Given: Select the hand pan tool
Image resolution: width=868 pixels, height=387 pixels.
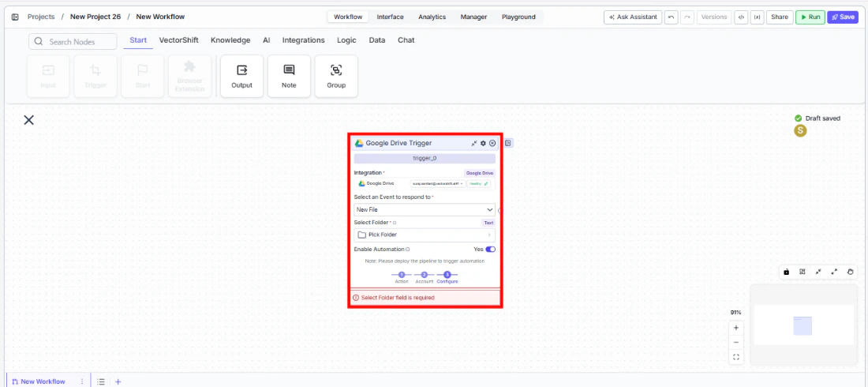Looking at the screenshot, I should pyautogui.click(x=851, y=272).
